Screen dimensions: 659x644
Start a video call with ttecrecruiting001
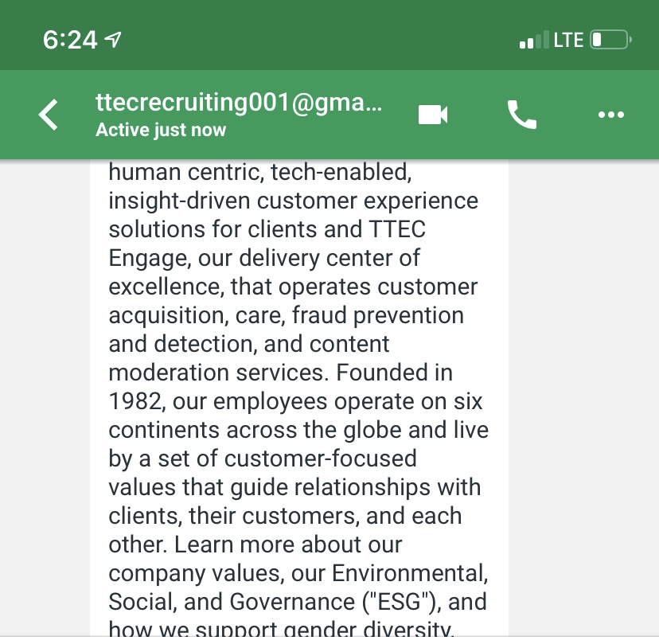point(433,115)
